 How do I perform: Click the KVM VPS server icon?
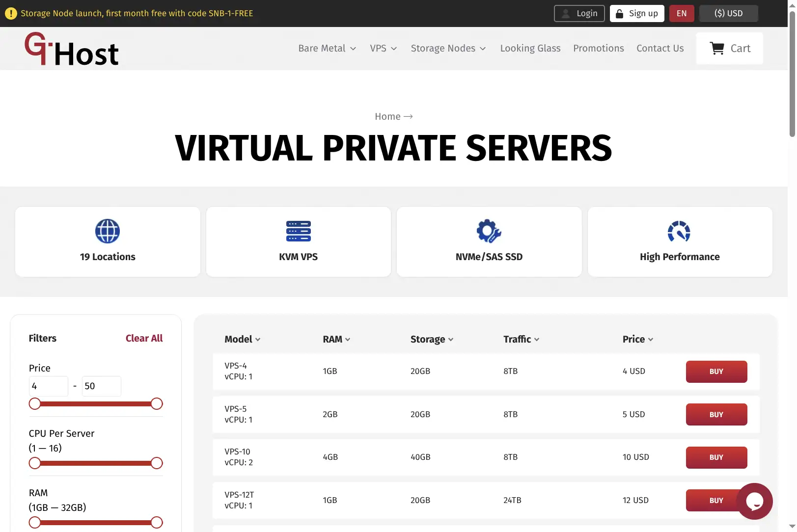click(299, 231)
